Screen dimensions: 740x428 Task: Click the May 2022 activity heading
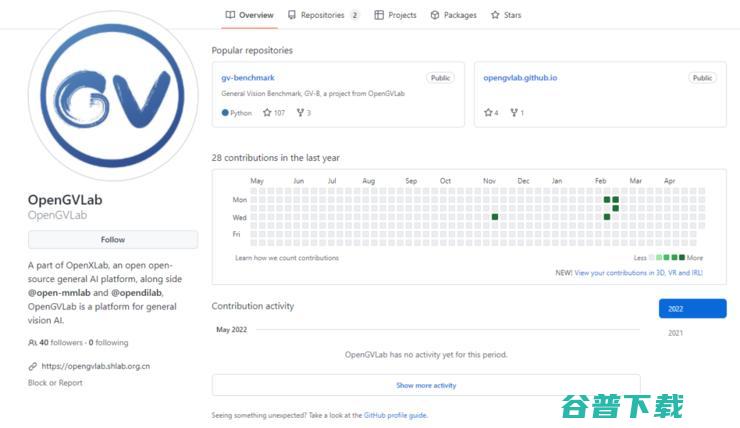231,330
